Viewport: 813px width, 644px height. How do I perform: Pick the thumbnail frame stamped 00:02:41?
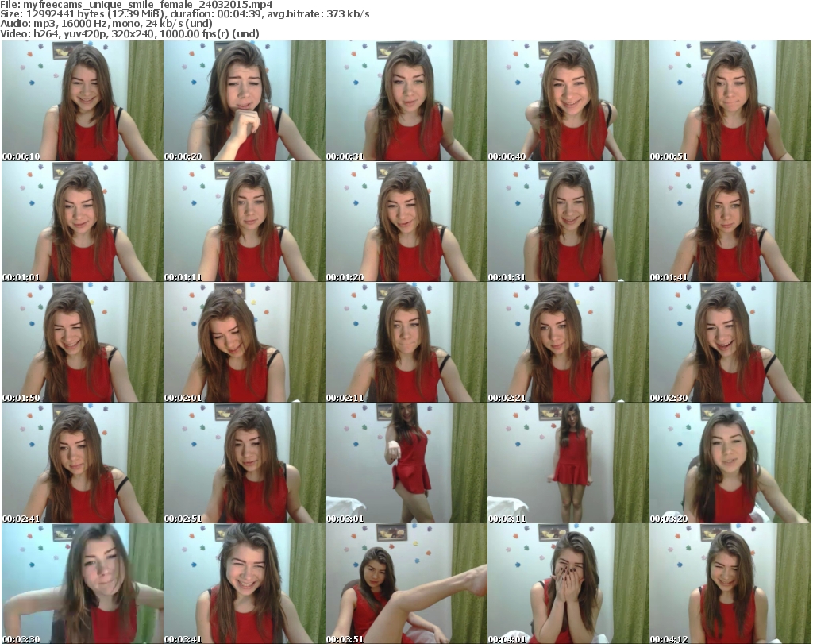click(83, 463)
